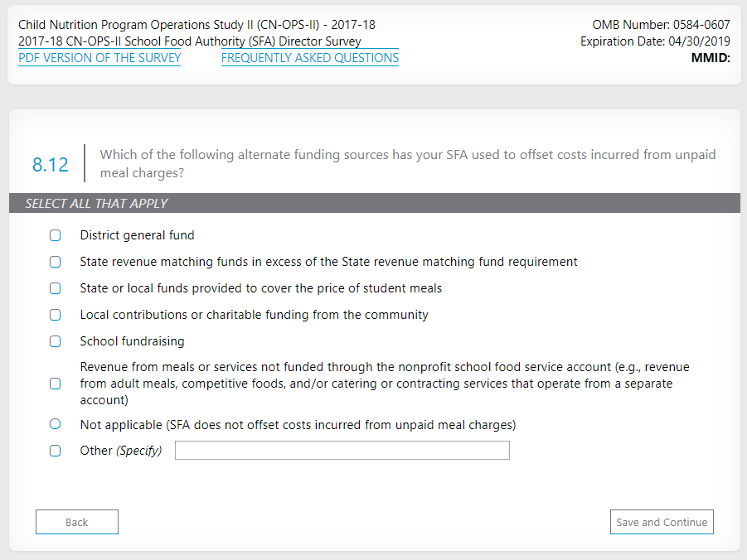Click the question number 8.12
The image size is (747, 560).
click(x=51, y=164)
